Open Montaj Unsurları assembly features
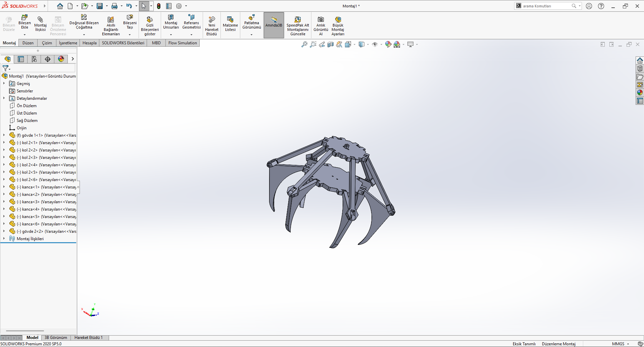This screenshot has width=644, height=347. pos(171,22)
